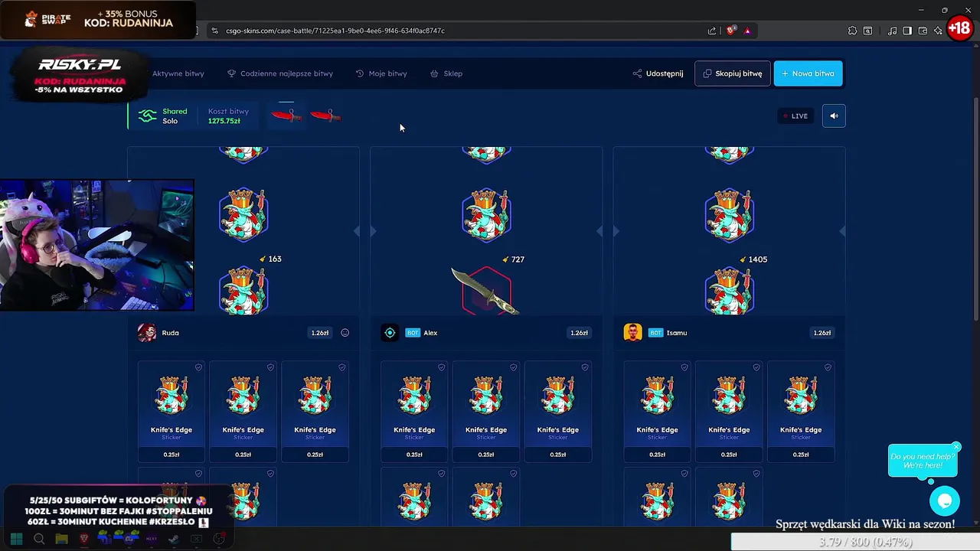Open Brave Rewards triangle icon

pos(747,31)
